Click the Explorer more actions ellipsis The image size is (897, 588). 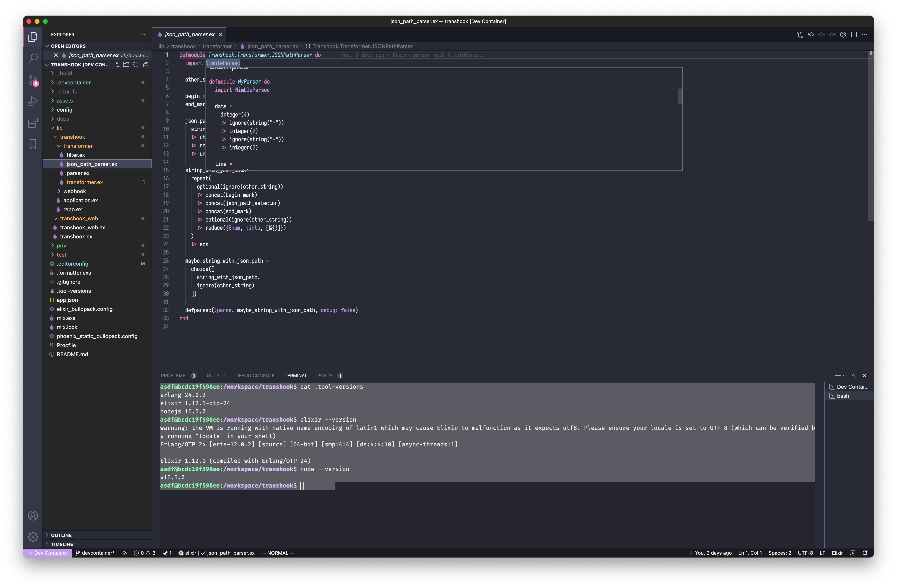[142, 34]
